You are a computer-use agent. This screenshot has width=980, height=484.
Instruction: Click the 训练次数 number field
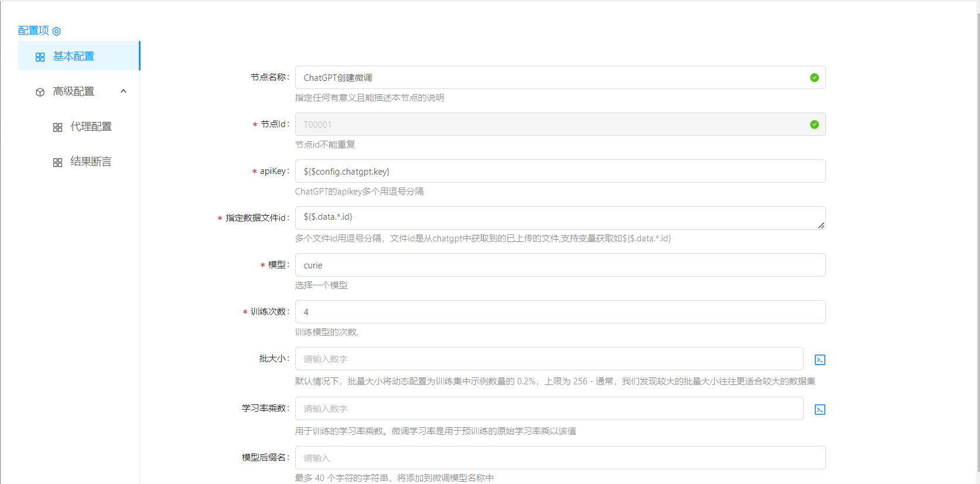tap(559, 312)
